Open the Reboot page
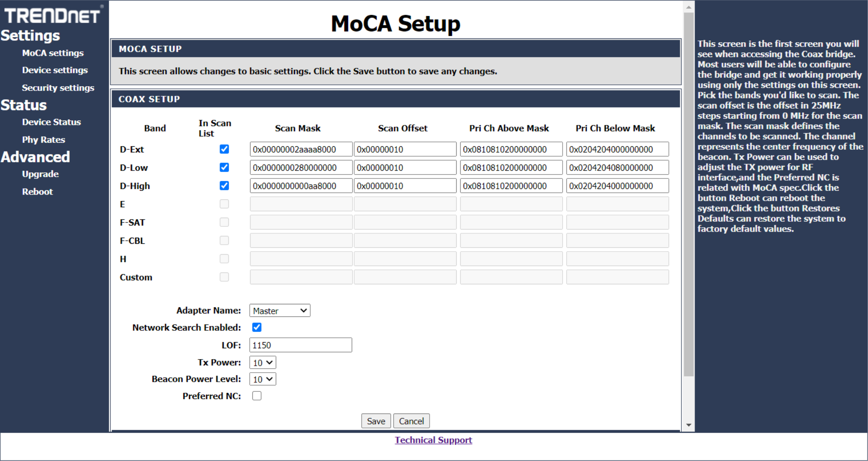868x461 pixels. pos(37,191)
